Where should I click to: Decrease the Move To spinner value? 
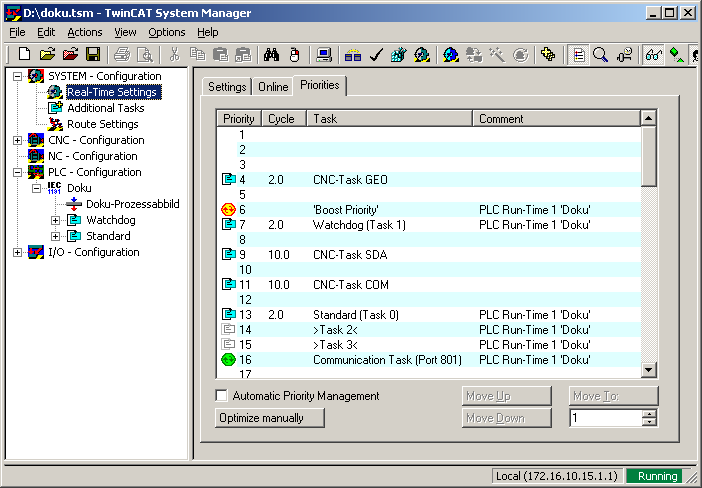coord(649,422)
